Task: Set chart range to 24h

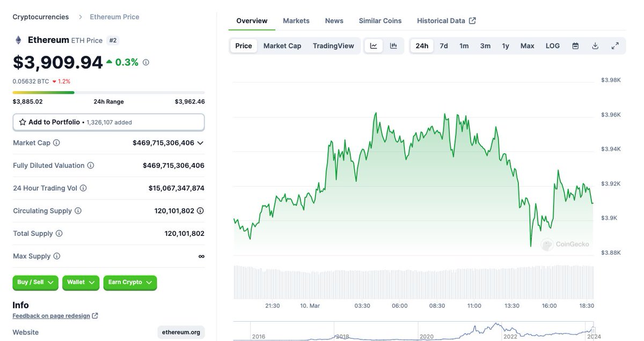Action: pos(422,46)
